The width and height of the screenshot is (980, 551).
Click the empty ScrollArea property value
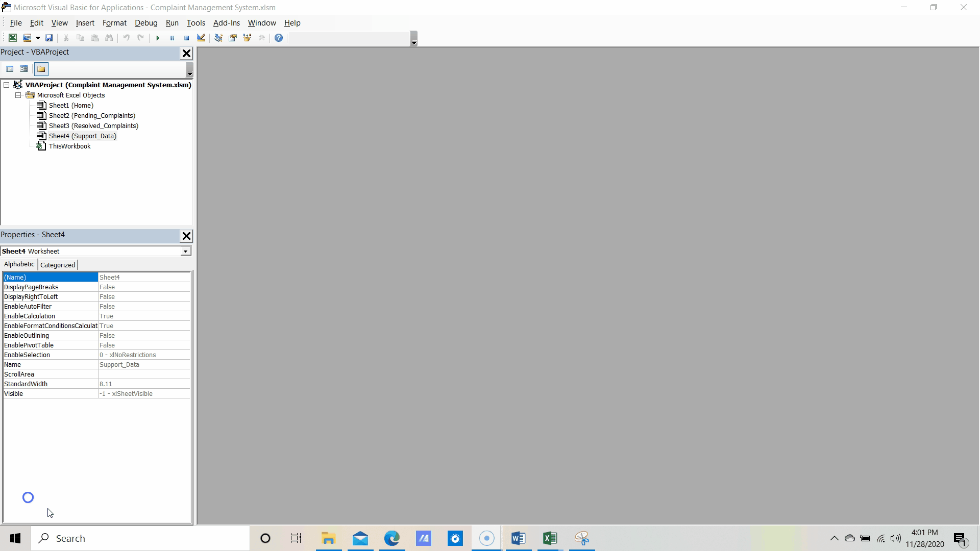point(144,374)
